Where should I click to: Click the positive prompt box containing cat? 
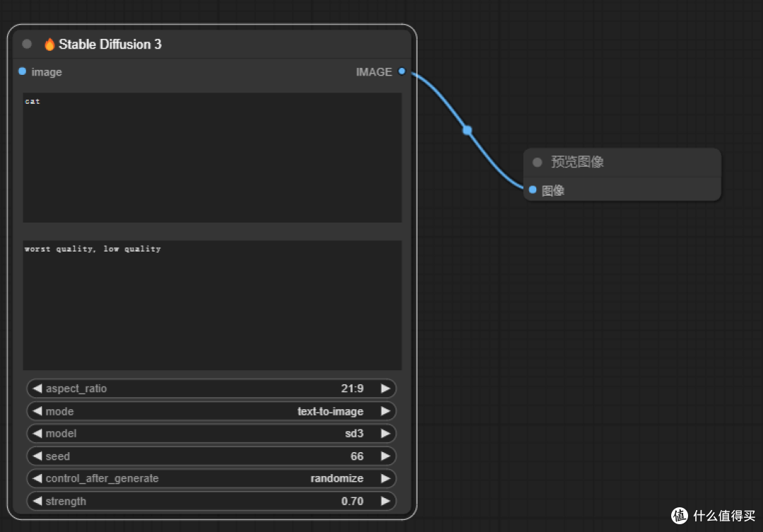coord(212,158)
